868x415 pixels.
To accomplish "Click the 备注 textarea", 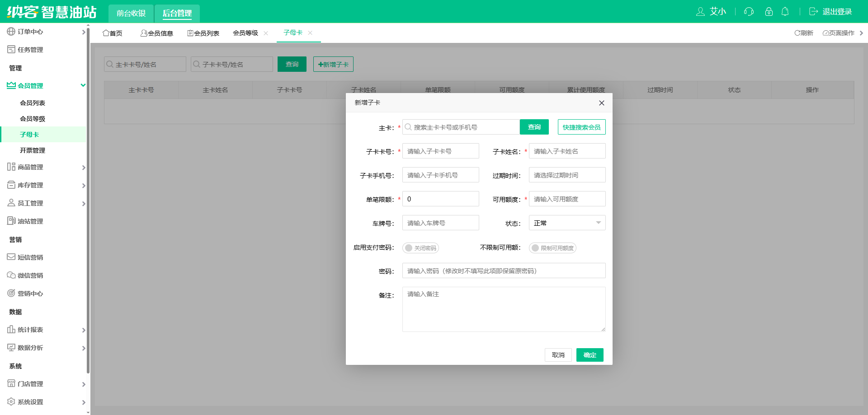I will (x=504, y=309).
